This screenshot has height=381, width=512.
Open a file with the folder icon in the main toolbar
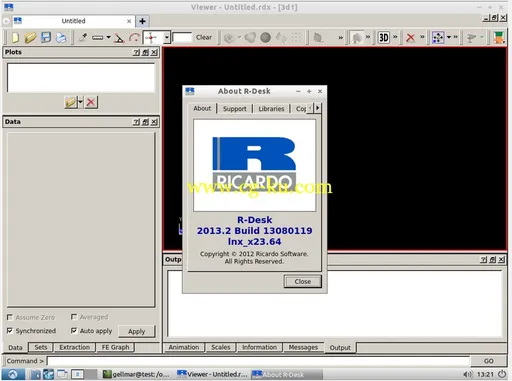[x=30, y=38]
